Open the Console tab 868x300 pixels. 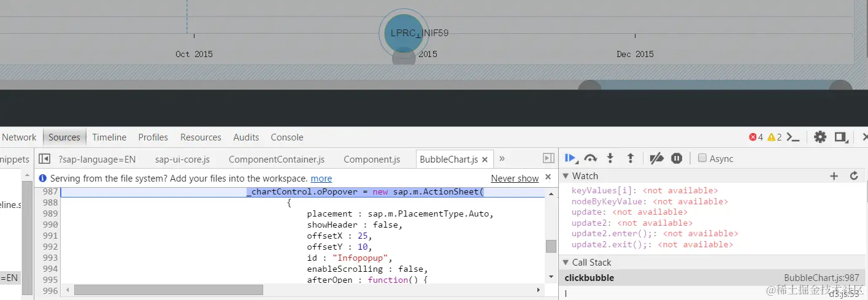click(x=287, y=137)
